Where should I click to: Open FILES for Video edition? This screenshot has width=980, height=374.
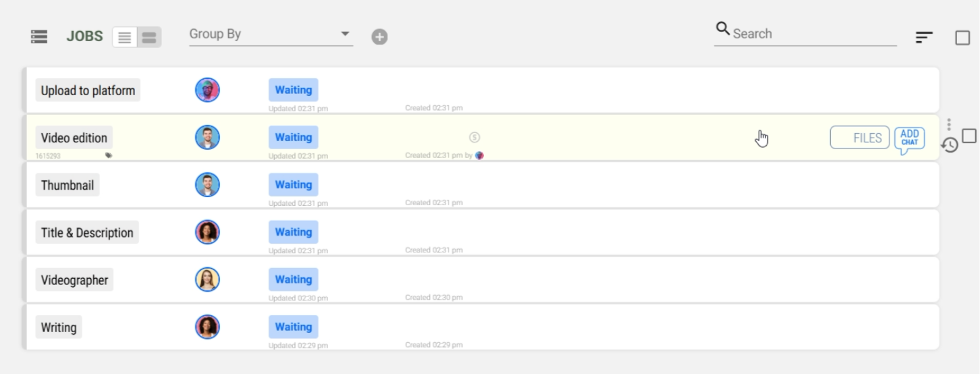click(859, 138)
